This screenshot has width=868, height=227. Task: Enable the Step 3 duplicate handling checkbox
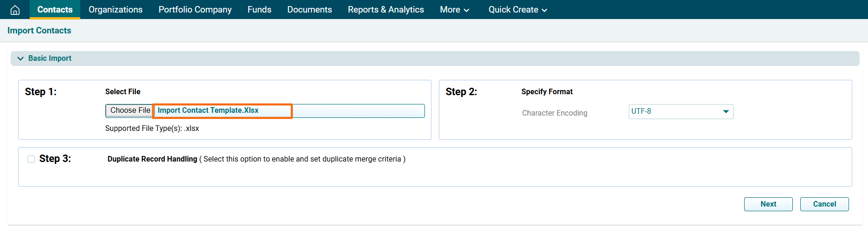pyautogui.click(x=31, y=159)
